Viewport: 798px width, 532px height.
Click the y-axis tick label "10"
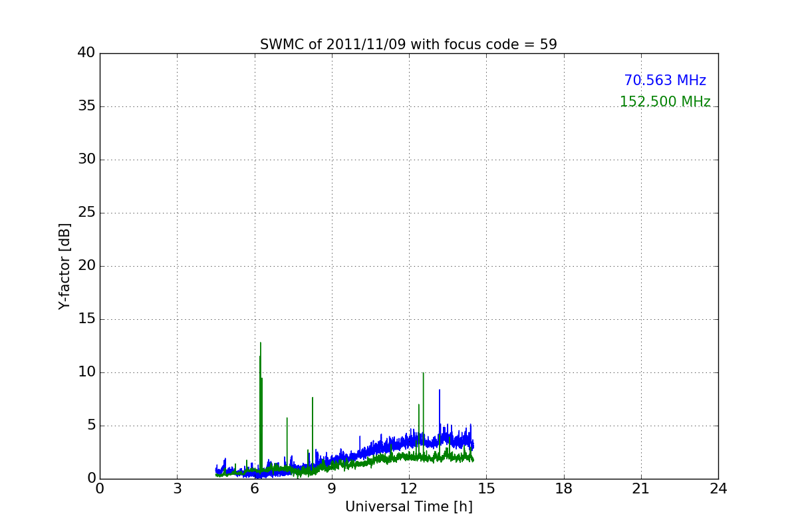[x=86, y=372]
